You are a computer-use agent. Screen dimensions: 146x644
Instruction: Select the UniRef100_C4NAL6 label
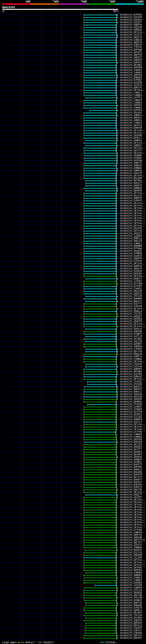click(x=131, y=70)
